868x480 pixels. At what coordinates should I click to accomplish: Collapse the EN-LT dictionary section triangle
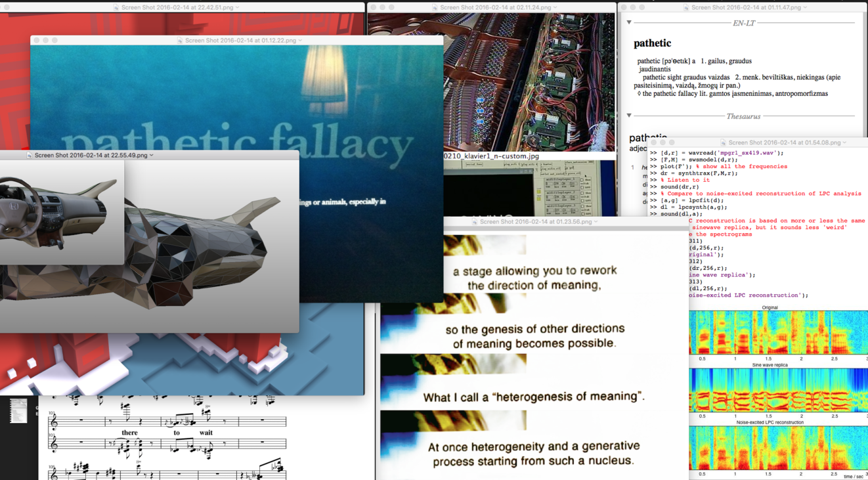(629, 22)
